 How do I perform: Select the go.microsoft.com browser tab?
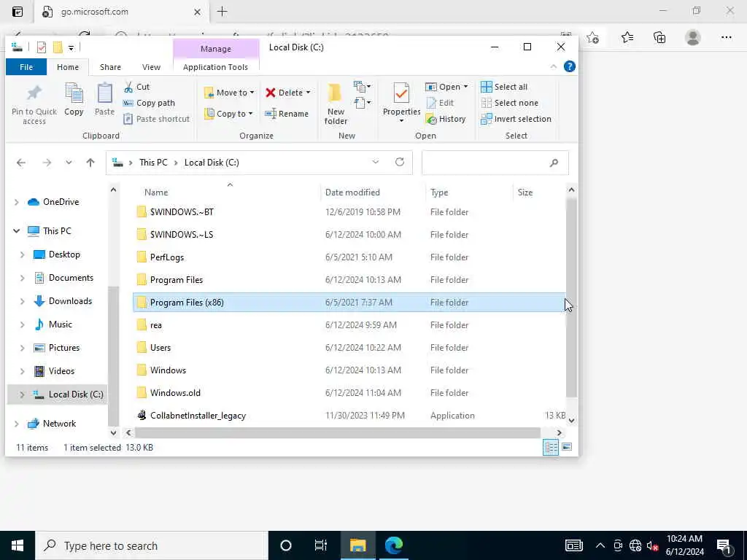[120, 12]
